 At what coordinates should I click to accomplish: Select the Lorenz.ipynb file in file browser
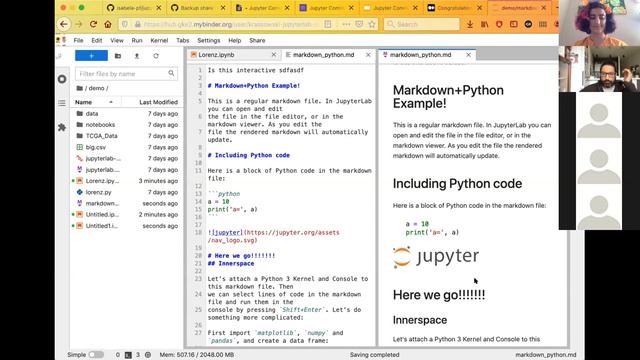[127, 181]
